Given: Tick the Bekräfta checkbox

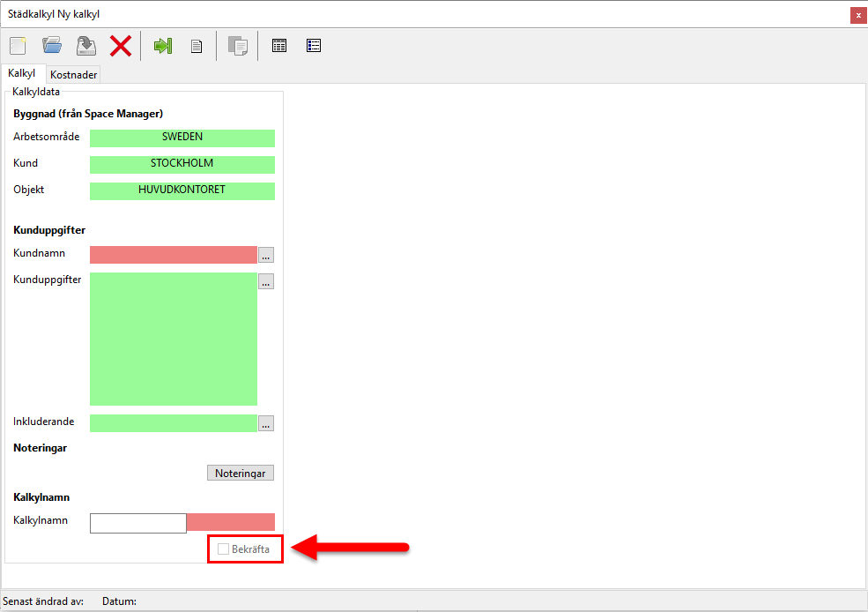Looking at the screenshot, I should (224, 549).
